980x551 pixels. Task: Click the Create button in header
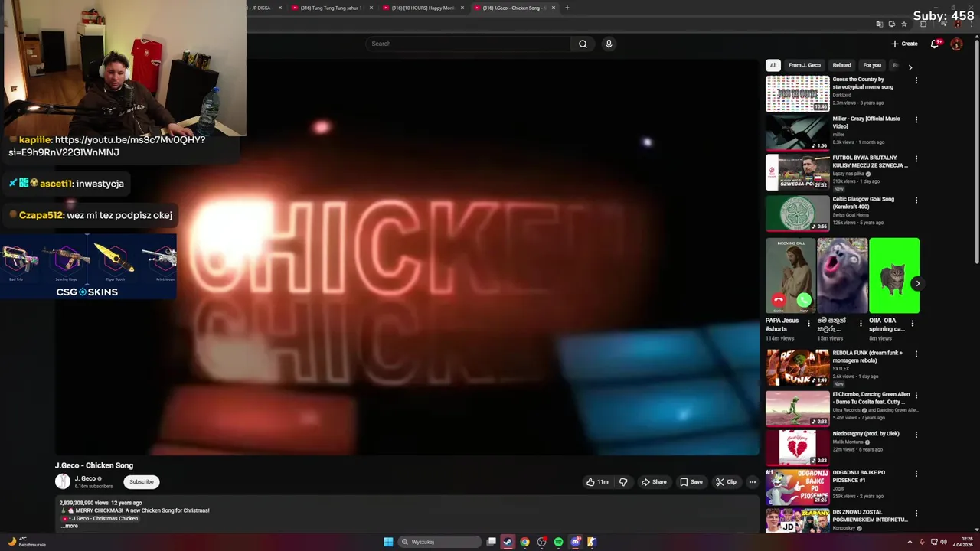(x=904, y=44)
